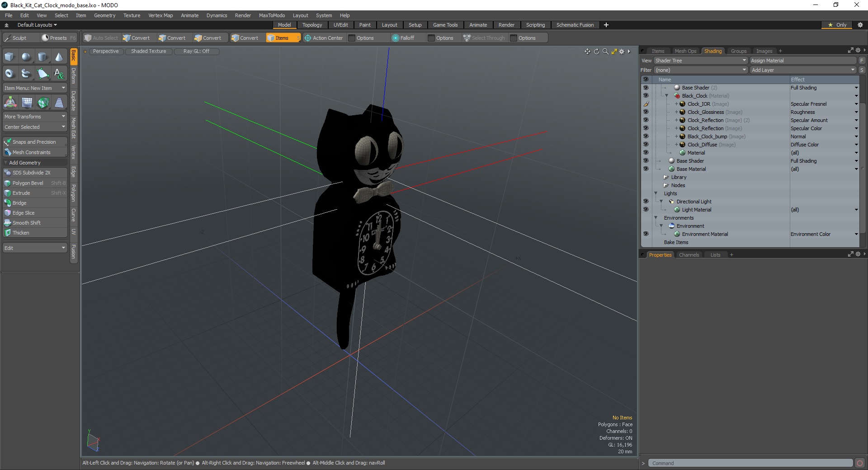Open Add Layer dropdown

(x=803, y=70)
